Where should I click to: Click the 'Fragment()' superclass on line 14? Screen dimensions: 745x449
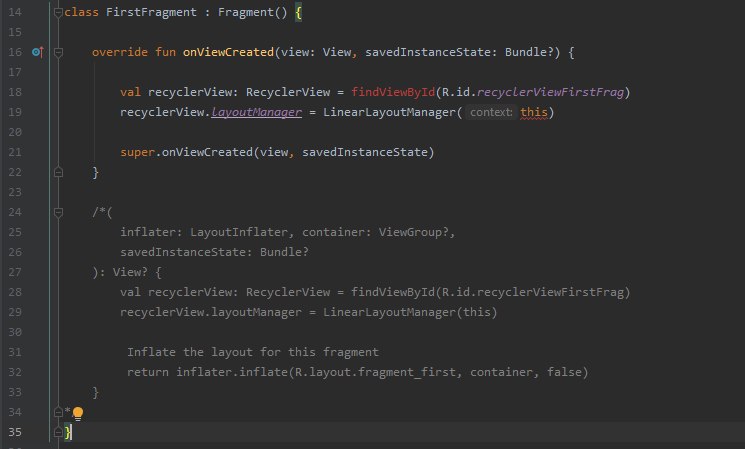click(x=253, y=12)
